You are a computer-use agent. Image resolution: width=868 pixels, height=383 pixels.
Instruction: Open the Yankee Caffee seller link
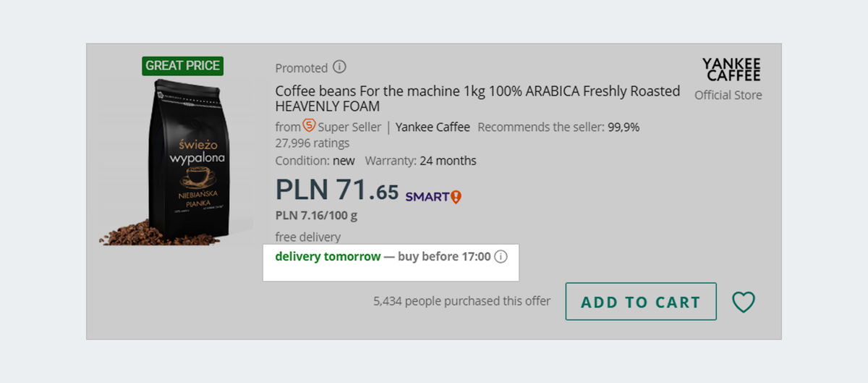[433, 127]
